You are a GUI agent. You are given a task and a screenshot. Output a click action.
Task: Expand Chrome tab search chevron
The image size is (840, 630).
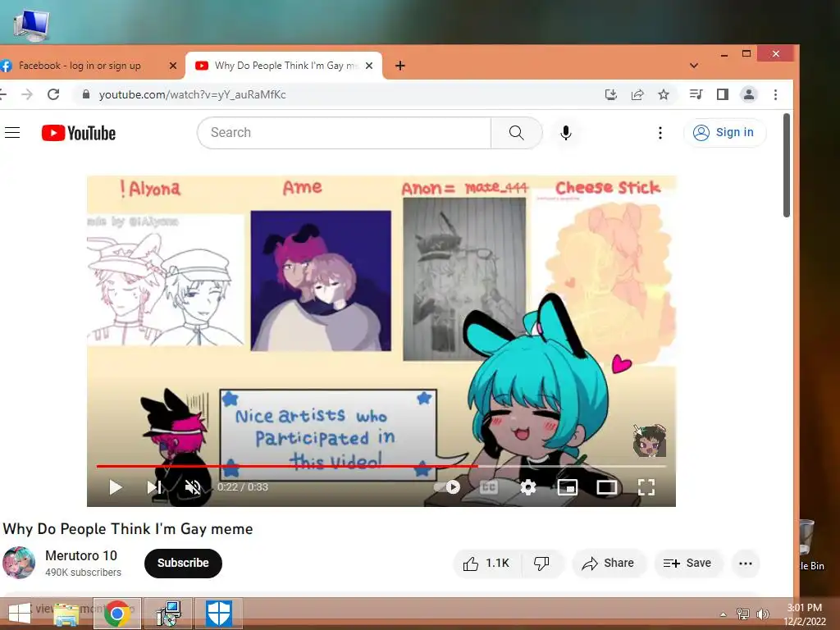[694, 66]
